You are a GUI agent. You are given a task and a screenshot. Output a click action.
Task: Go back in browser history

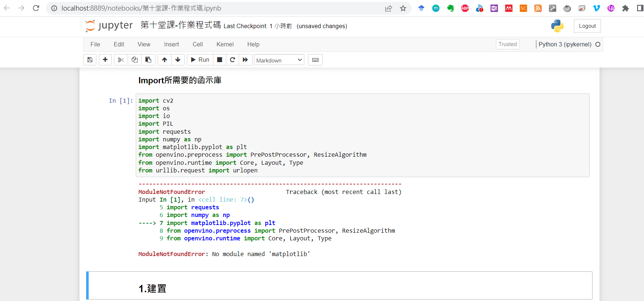[7, 8]
